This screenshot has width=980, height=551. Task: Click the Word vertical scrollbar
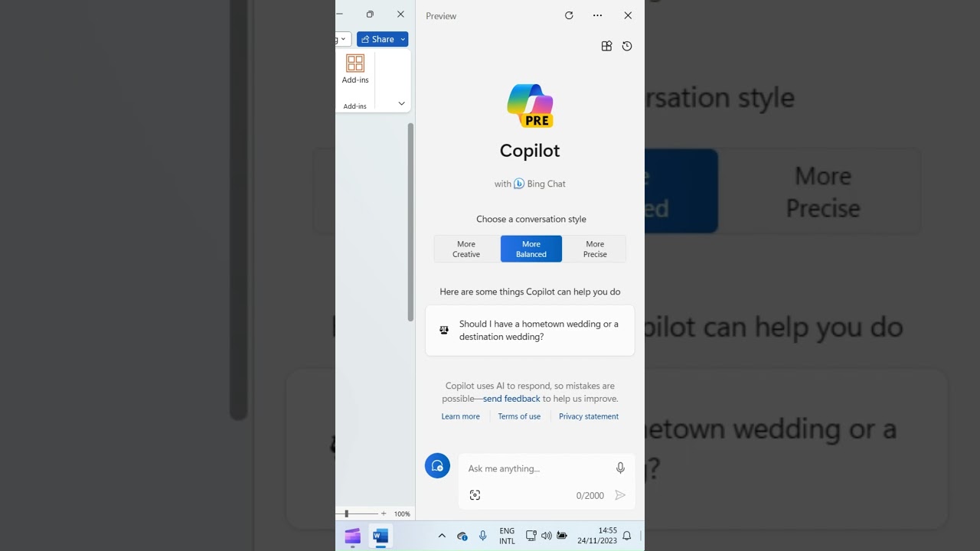(410, 222)
